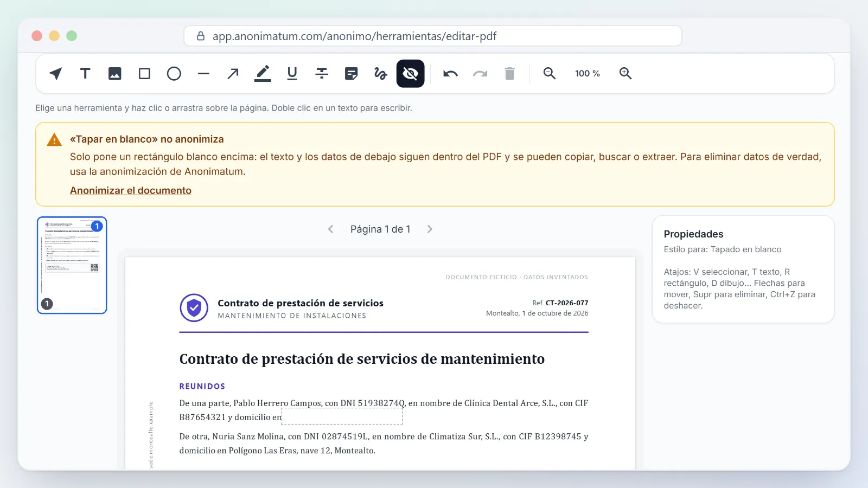This screenshot has width=868, height=488.
Task: Click the REUNIDOS section heading
Action: (x=202, y=387)
